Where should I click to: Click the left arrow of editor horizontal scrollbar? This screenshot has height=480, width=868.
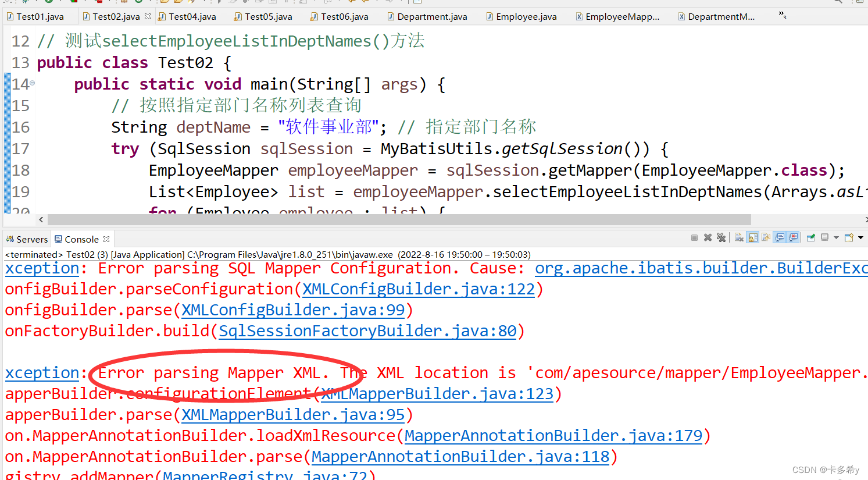click(41, 219)
